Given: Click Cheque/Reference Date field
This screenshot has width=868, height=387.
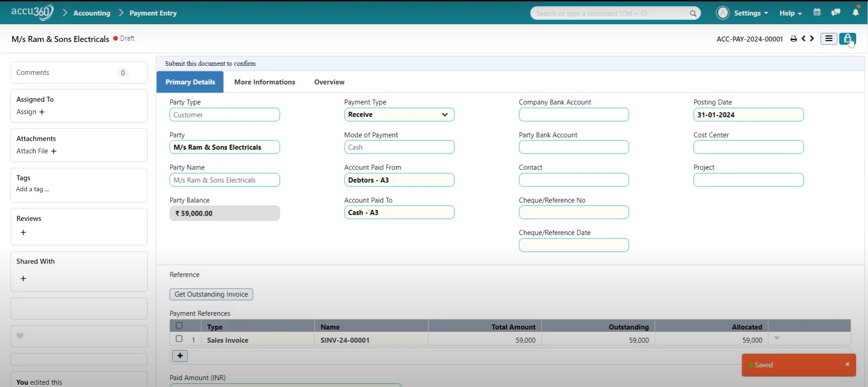Looking at the screenshot, I should [x=574, y=245].
